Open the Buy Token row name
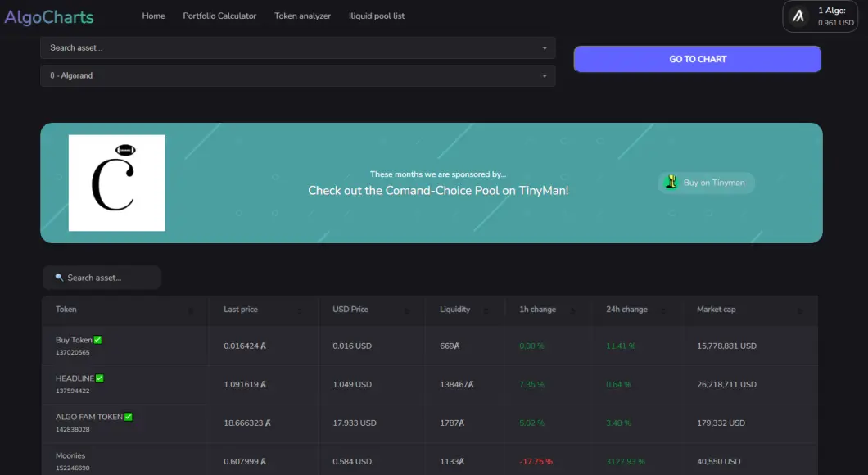Viewport: 868px width, 475px height. click(x=74, y=340)
